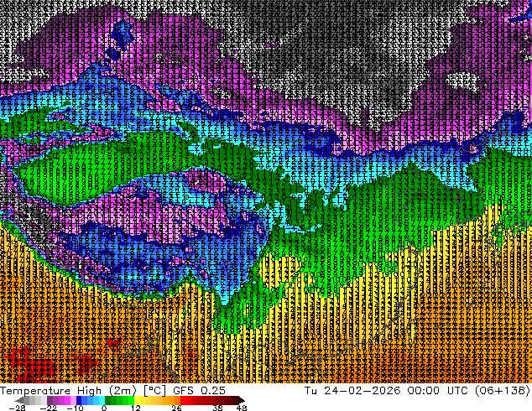
Task: Click the date 'Tu 24-02-2026'
Action: (x=352, y=391)
